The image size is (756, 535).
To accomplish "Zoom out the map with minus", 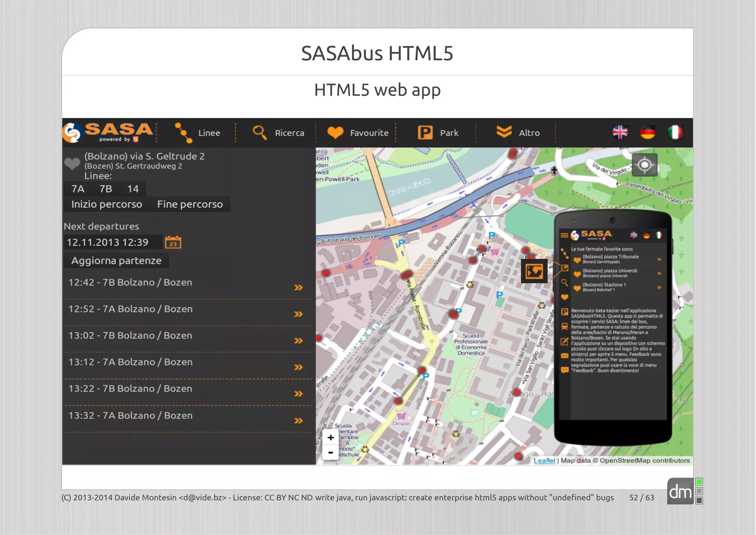I will [x=331, y=452].
